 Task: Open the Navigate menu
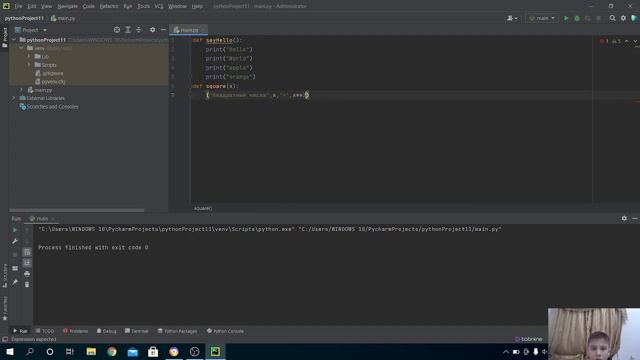pos(67,6)
